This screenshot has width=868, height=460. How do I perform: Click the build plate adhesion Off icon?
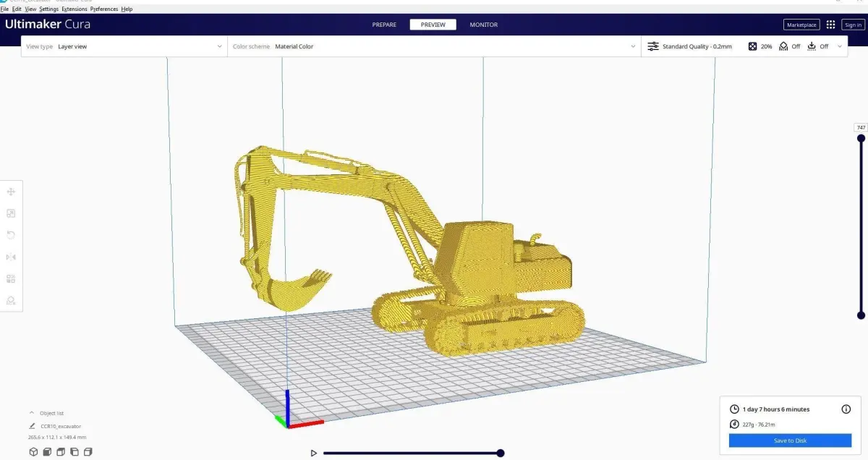[812, 46]
